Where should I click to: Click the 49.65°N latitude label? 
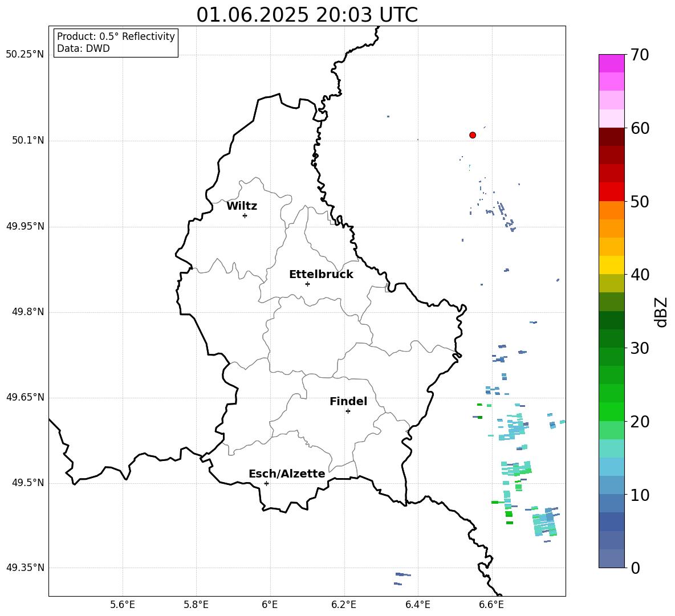[x=25, y=398]
